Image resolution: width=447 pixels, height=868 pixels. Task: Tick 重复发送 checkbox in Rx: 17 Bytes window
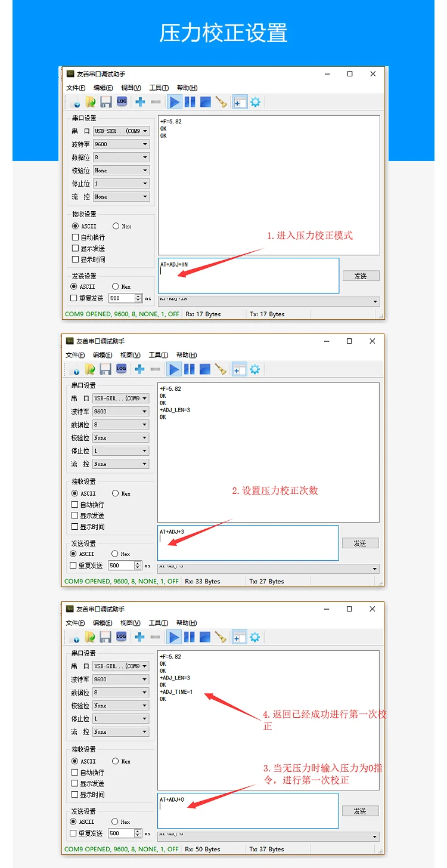74,298
